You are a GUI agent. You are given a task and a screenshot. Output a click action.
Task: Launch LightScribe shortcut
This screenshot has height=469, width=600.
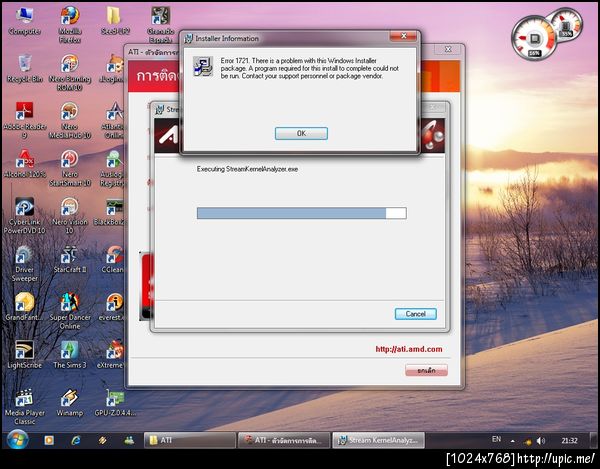click(24, 354)
